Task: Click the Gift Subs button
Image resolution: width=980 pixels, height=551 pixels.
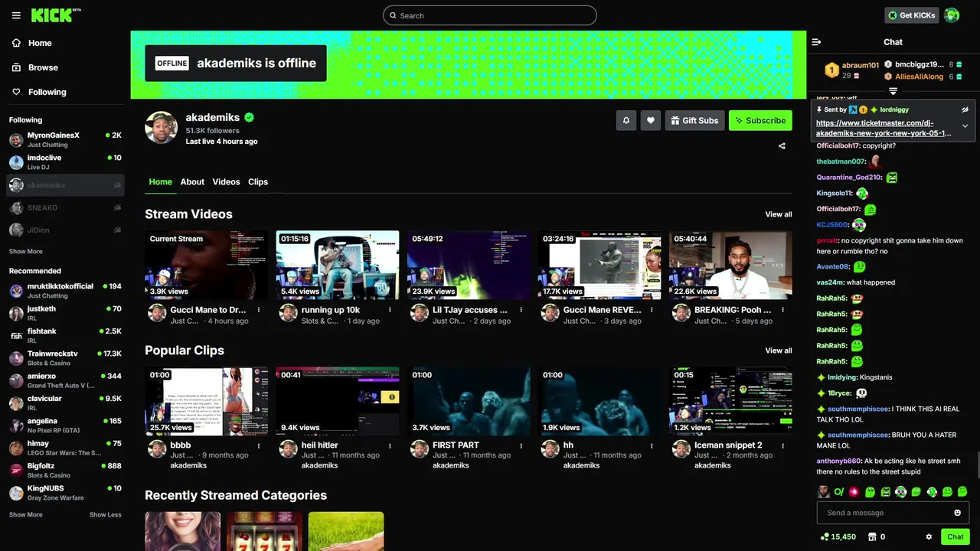Action: (x=694, y=120)
